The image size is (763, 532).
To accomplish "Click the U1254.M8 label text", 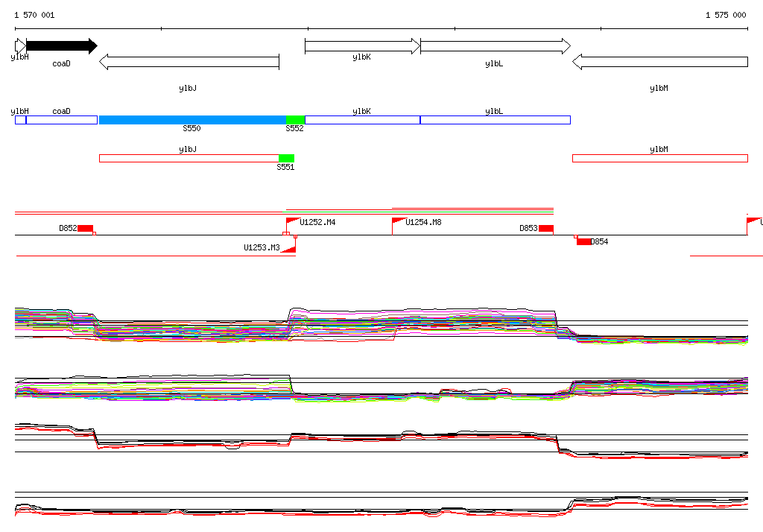I will (423, 223).
